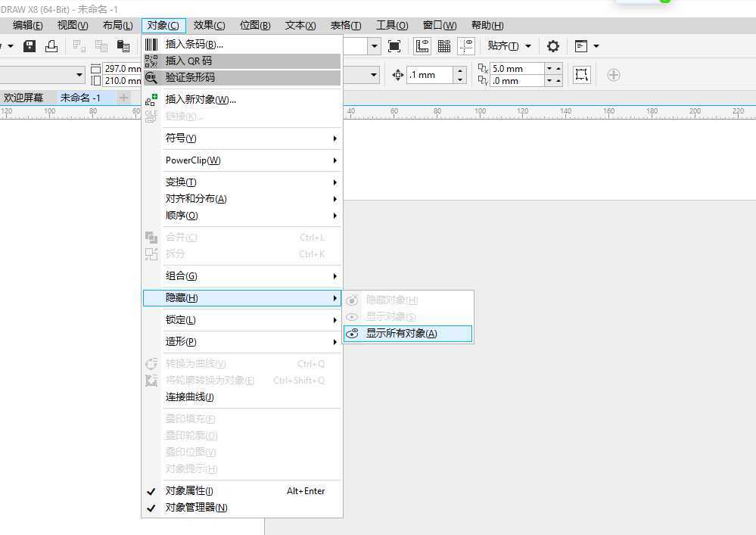Increase nudge distance with the stepper arrow
The image size is (756, 535).
coord(459,70)
